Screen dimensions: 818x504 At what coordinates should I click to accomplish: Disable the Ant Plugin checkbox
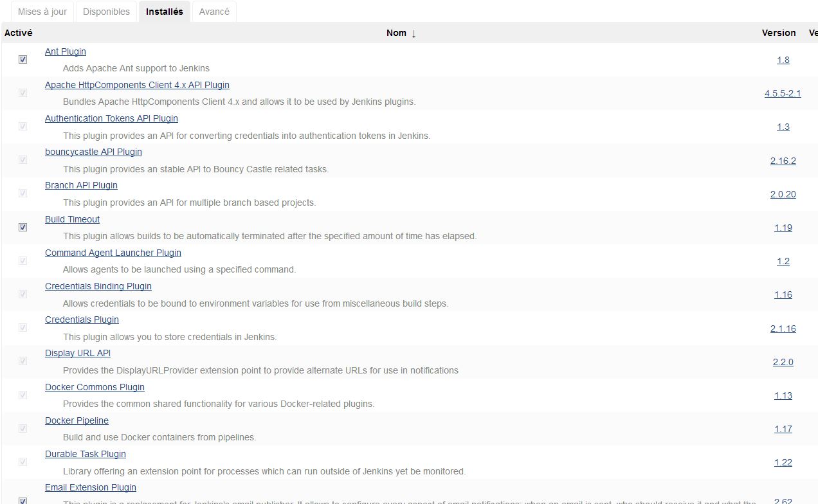click(x=23, y=59)
